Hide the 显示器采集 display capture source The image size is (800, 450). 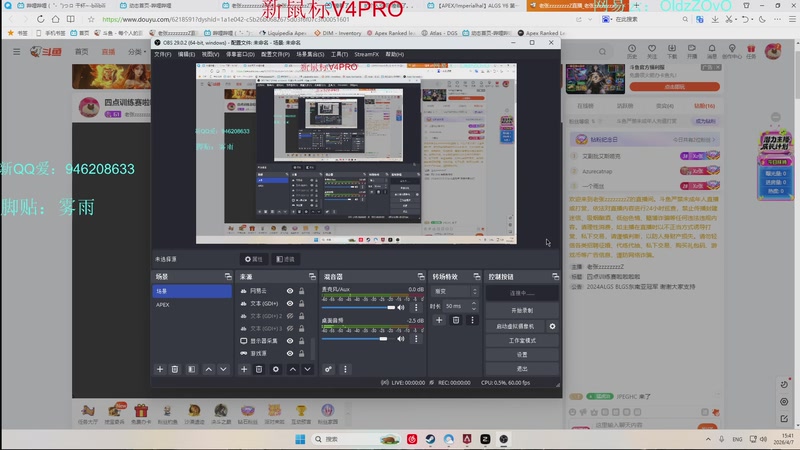point(290,341)
